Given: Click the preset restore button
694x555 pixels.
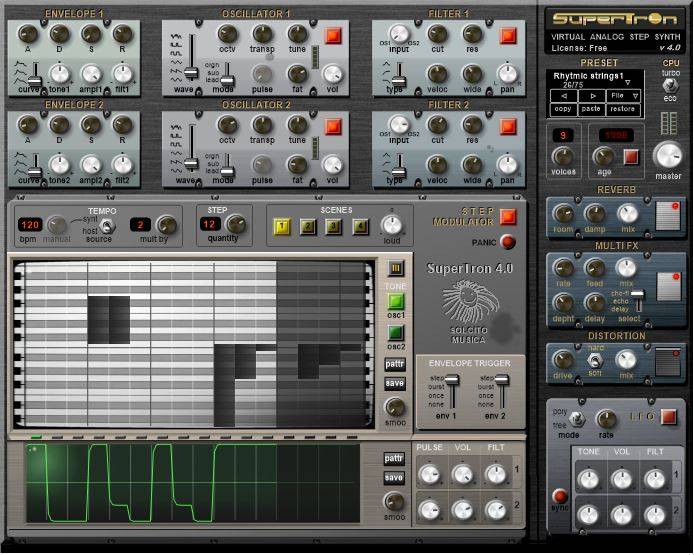Looking at the screenshot, I should 624,108.
